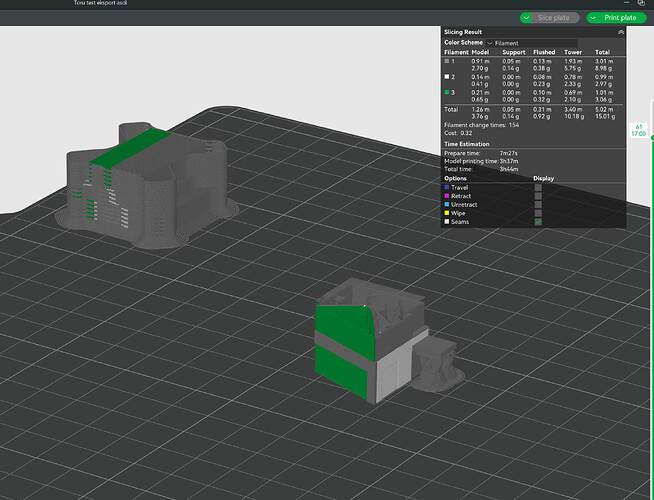This screenshot has width=654, height=500.
Task: Click the Time Estimation section heading
Action: coord(467,144)
